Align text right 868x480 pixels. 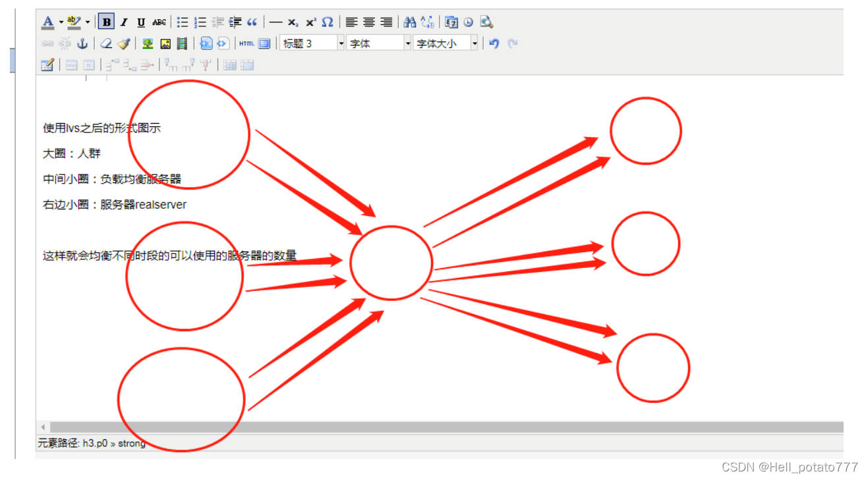386,22
